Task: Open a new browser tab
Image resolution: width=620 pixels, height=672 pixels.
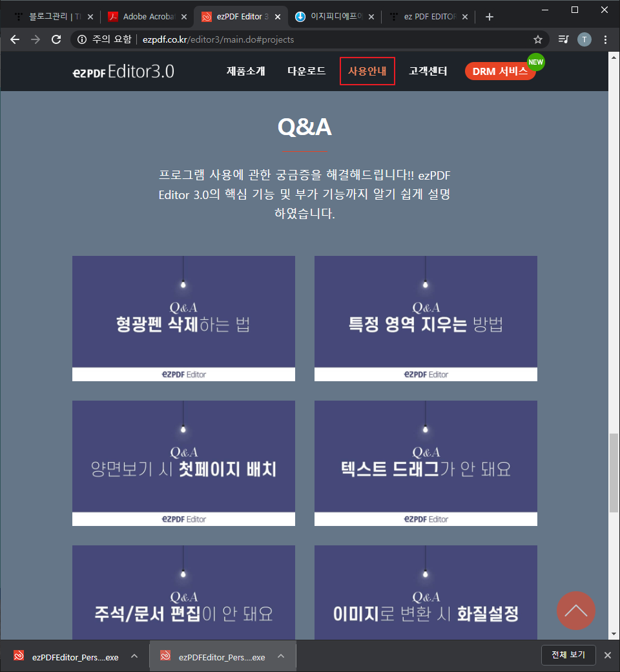Action: (x=490, y=17)
